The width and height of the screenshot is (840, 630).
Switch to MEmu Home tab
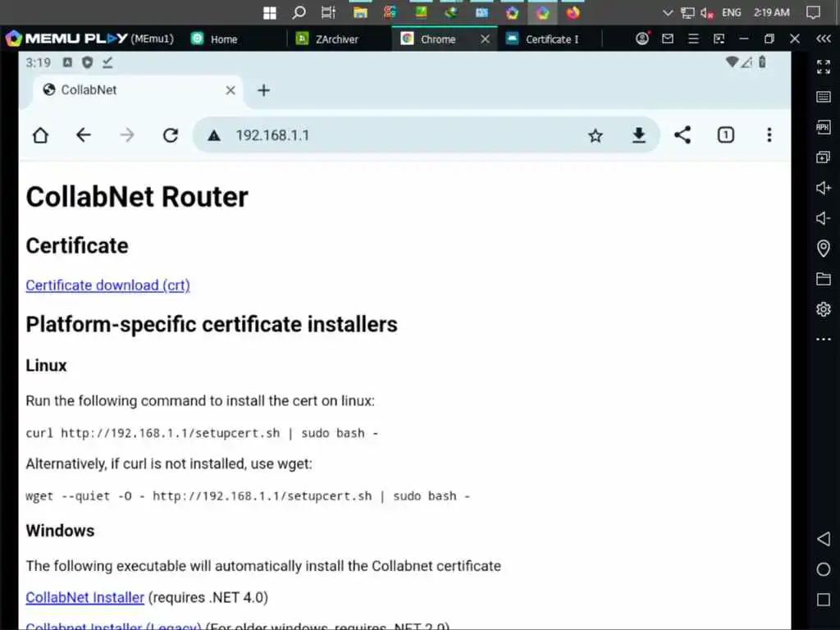[x=223, y=39]
